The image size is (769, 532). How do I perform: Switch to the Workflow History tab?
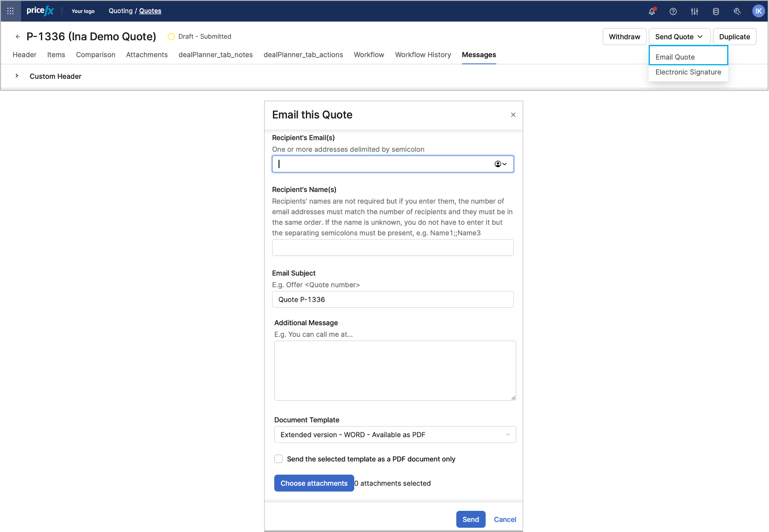(x=423, y=55)
